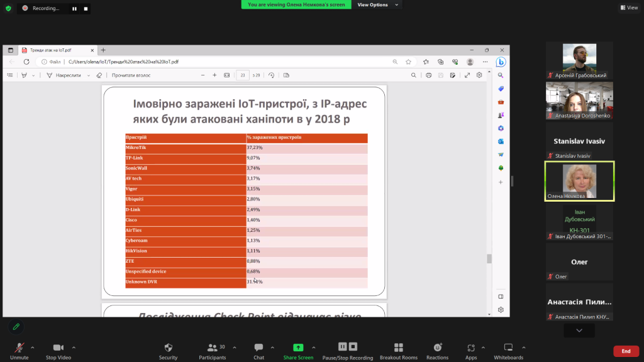The height and width of the screenshot is (362, 644).
Task: Open Chat panel
Action: pyautogui.click(x=258, y=351)
